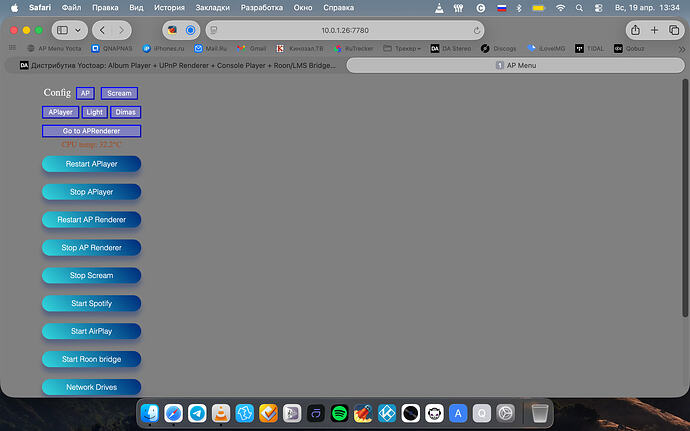
Task: Open the TIDAL bookmark
Action: (x=590, y=48)
